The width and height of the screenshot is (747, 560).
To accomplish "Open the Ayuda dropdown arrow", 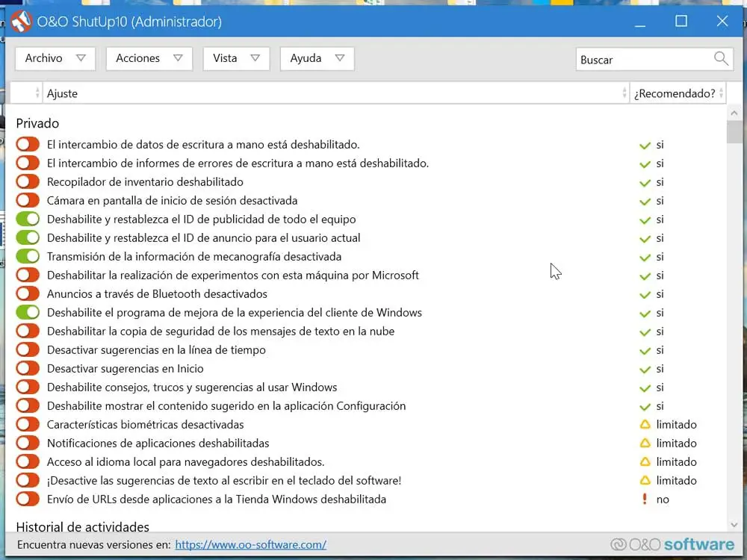I will [340, 58].
